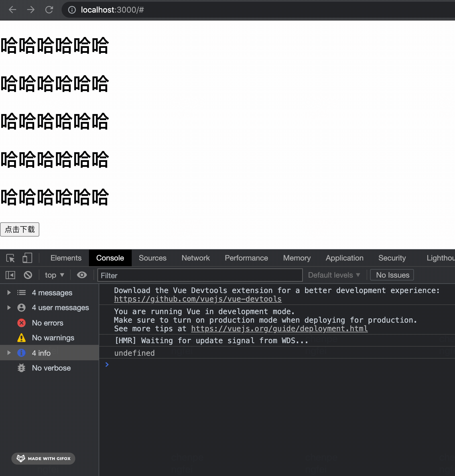Image resolution: width=455 pixels, height=476 pixels.
Task: Toggle the device toolbar icon
Action: pyautogui.click(x=27, y=258)
